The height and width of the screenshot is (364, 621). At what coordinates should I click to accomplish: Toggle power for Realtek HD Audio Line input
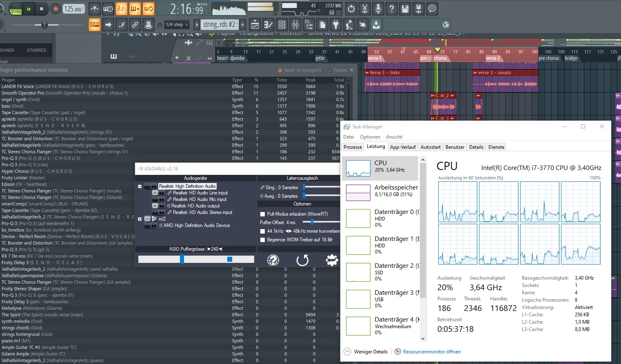pos(155,193)
